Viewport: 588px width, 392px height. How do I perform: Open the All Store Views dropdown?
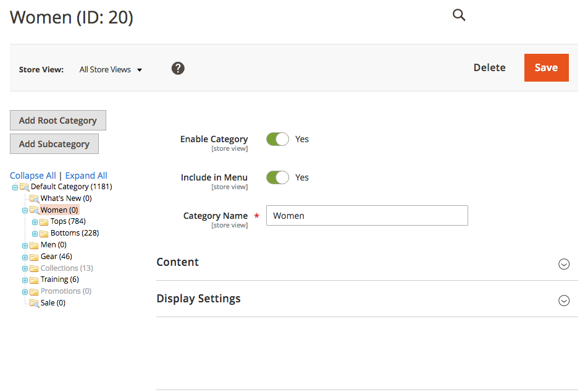(x=111, y=69)
